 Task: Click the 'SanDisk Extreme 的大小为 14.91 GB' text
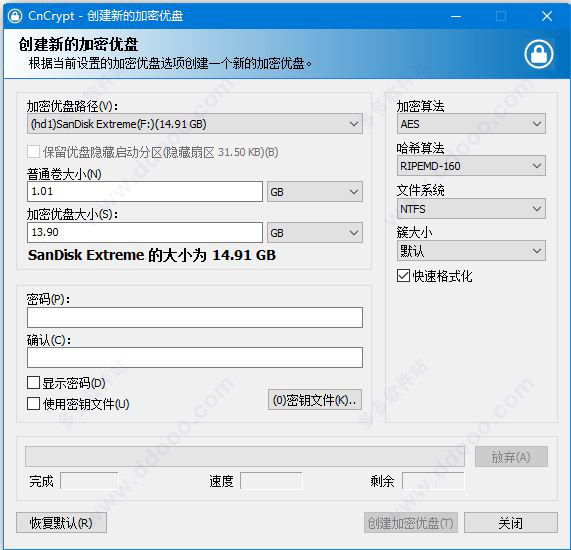pyautogui.click(x=152, y=255)
